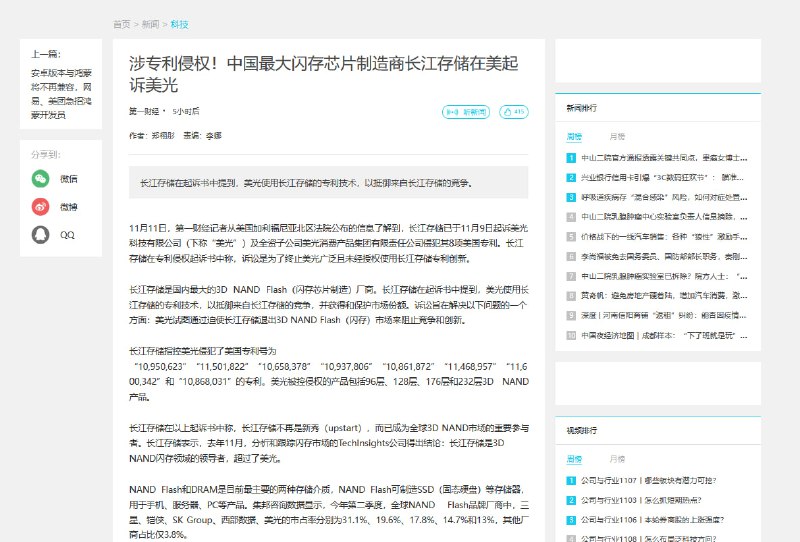Screen dimensions: 800x542
Task: Click the author line 作者
Action: tap(175, 136)
